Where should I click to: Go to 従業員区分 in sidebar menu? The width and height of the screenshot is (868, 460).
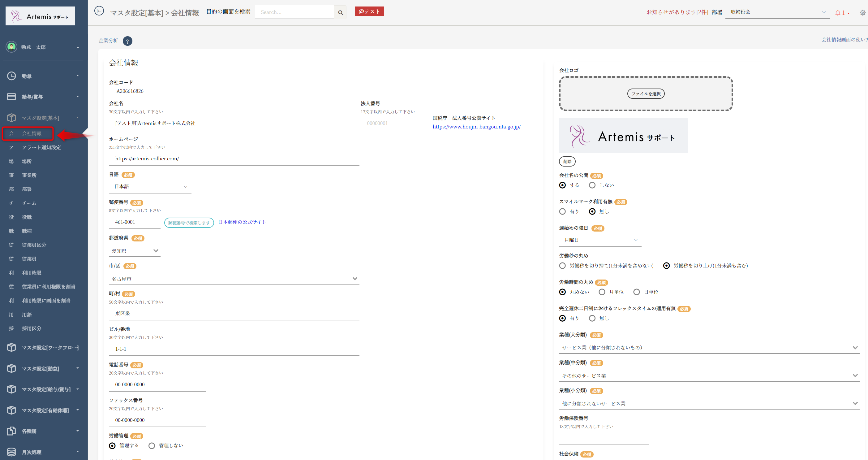pyautogui.click(x=34, y=245)
